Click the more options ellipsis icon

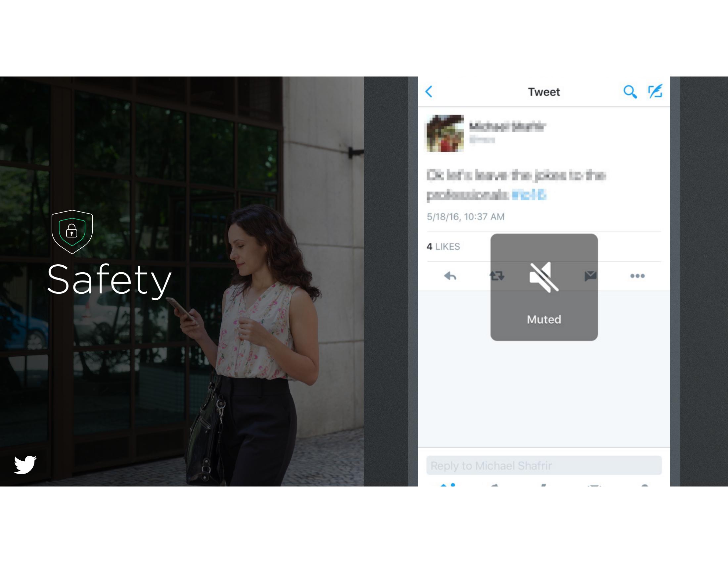(x=638, y=275)
